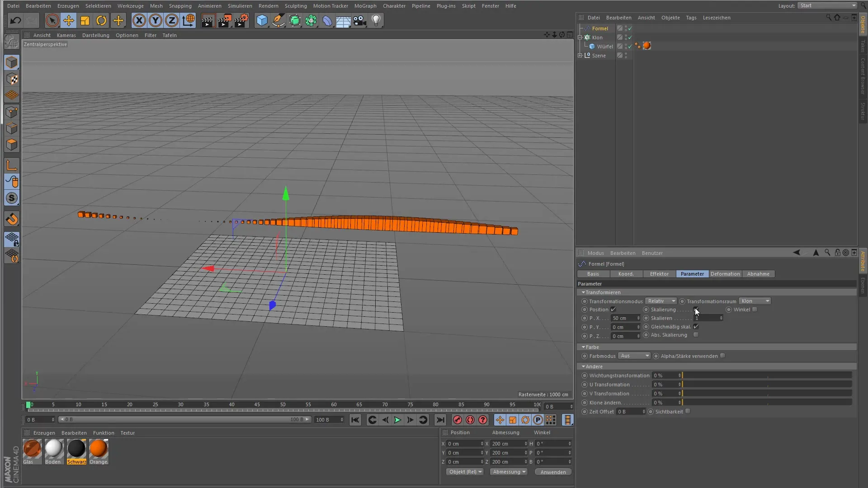Toggle Klon object enabled checkmark

(630, 38)
